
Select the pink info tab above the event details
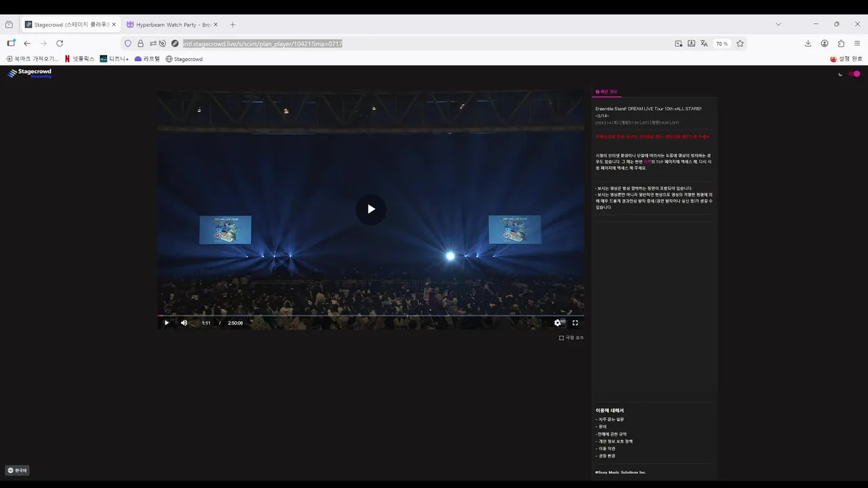coord(606,91)
